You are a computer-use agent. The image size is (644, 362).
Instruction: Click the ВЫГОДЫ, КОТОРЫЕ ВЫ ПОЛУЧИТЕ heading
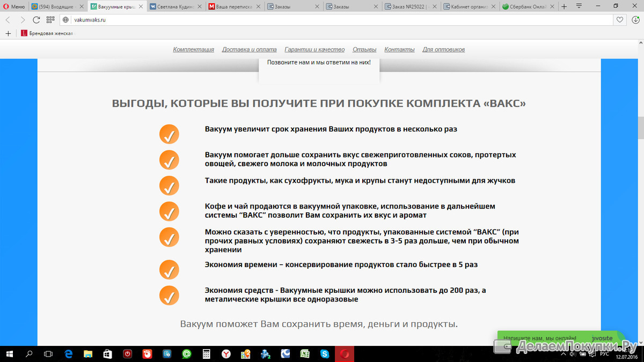(x=319, y=104)
